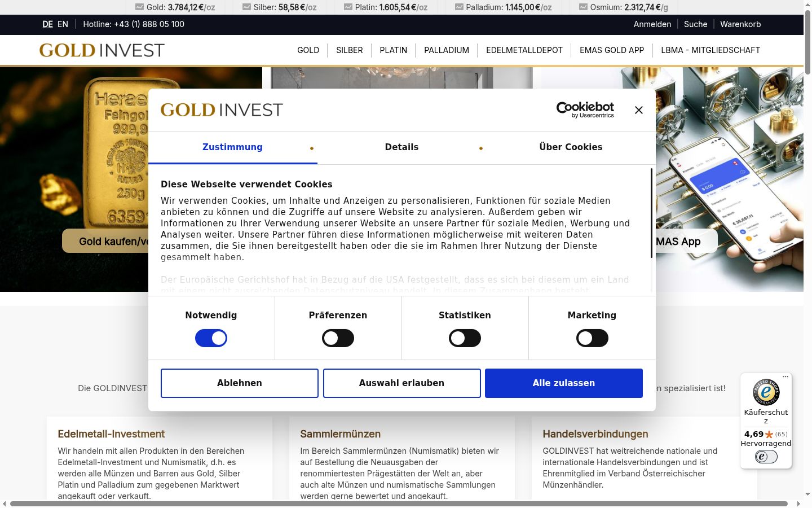The image size is (812, 508).
Task: Click the Ablehnen button
Action: (240, 383)
